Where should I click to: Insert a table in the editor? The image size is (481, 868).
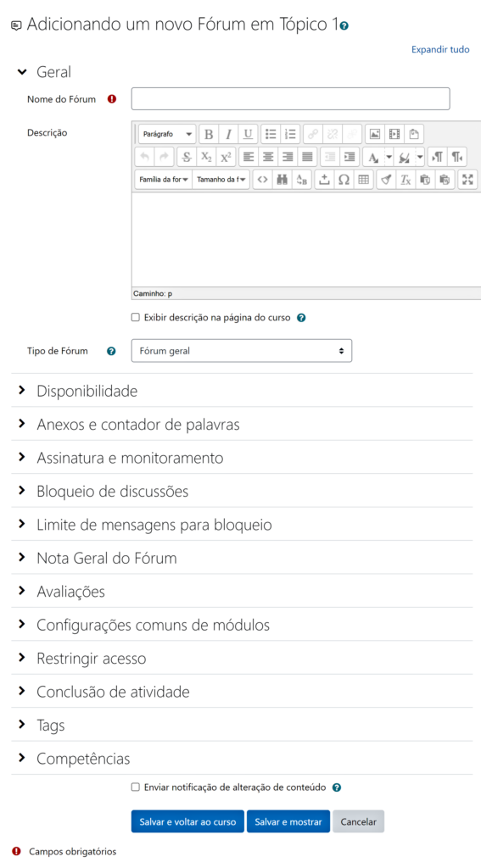click(x=363, y=180)
